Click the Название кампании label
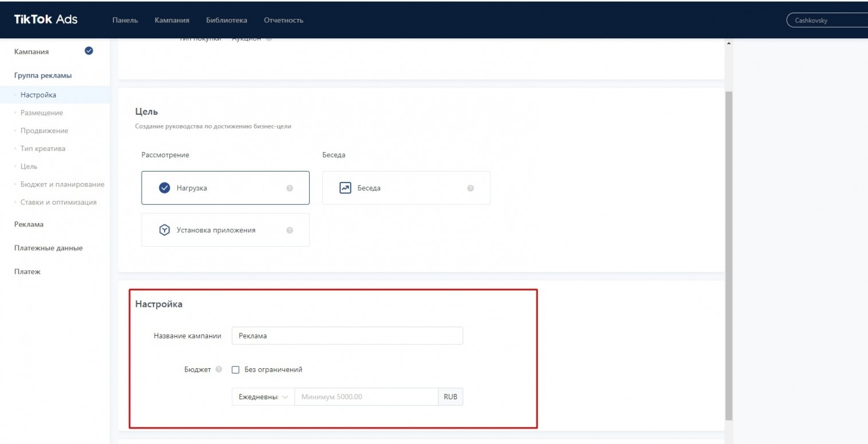The width and height of the screenshot is (868, 444). tap(187, 336)
